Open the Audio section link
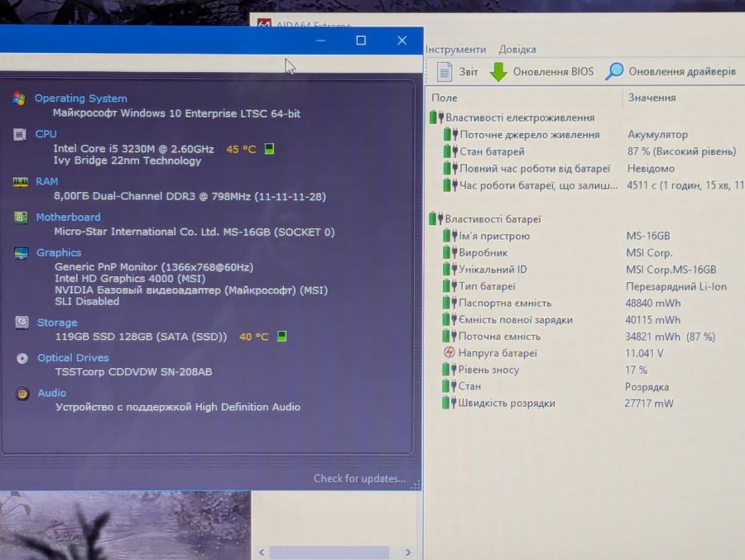The height and width of the screenshot is (560, 745). pos(52,393)
